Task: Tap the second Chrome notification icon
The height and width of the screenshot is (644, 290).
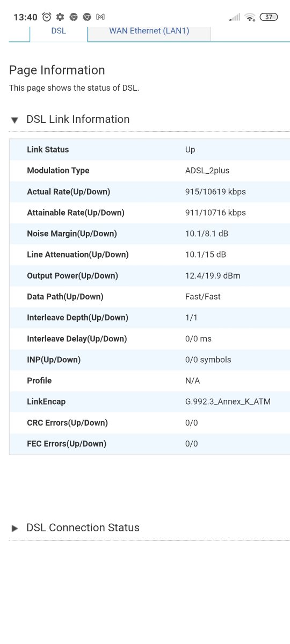Action: pos(86,17)
